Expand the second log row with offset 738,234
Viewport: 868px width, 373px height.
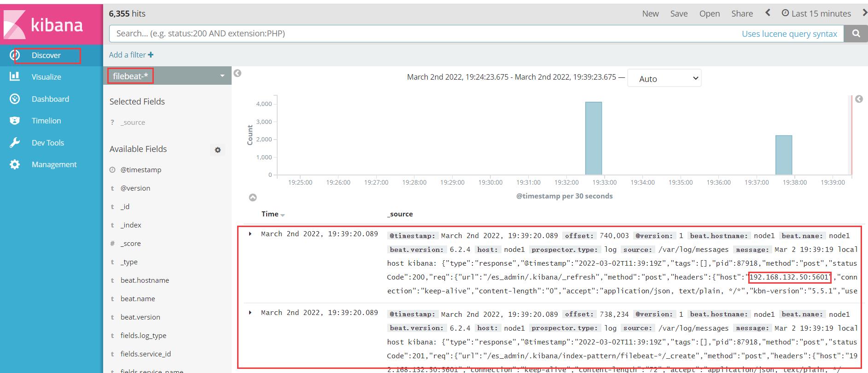click(x=250, y=313)
